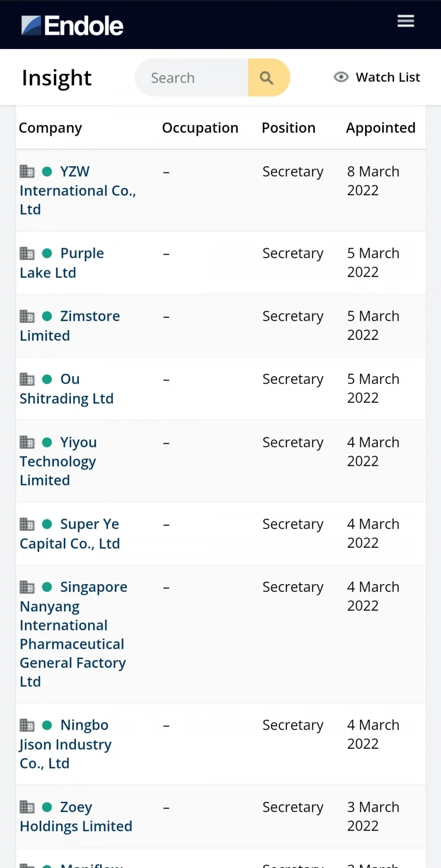The height and width of the screenshot is (868, 441).
Task: Click the Company column header
Action: click(x=50, y=128)
